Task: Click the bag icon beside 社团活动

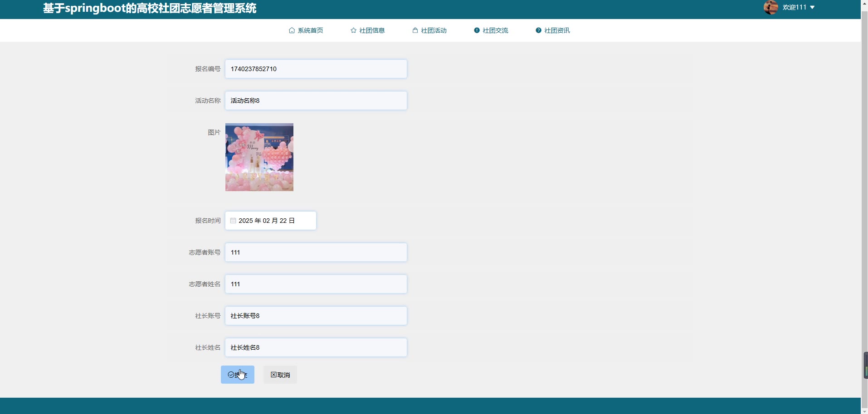Action: (415, 30)
